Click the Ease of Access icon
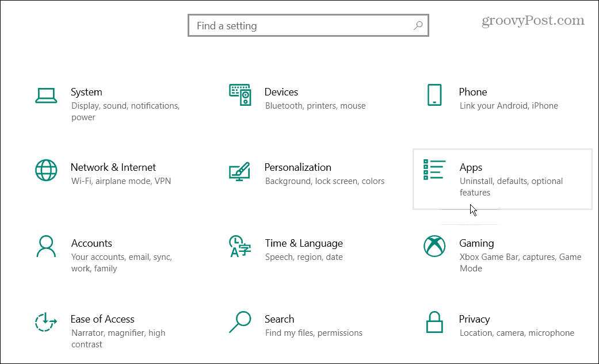 pos(46,322)
